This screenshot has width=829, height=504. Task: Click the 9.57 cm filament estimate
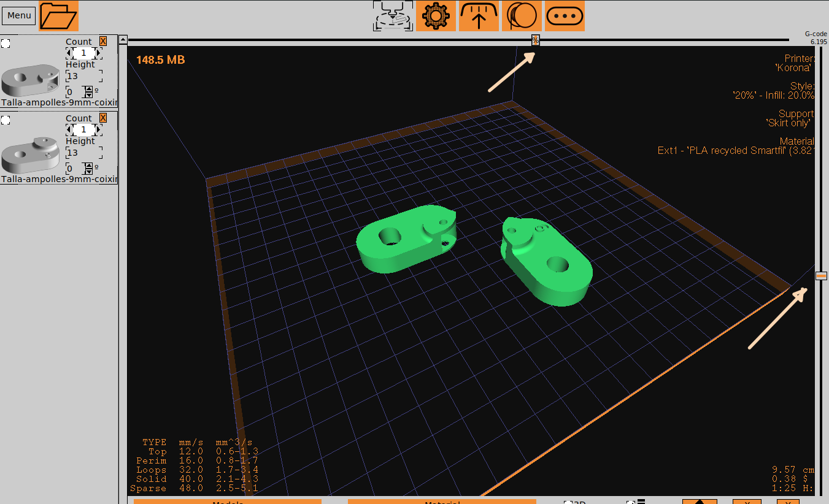tap(793, 470)
